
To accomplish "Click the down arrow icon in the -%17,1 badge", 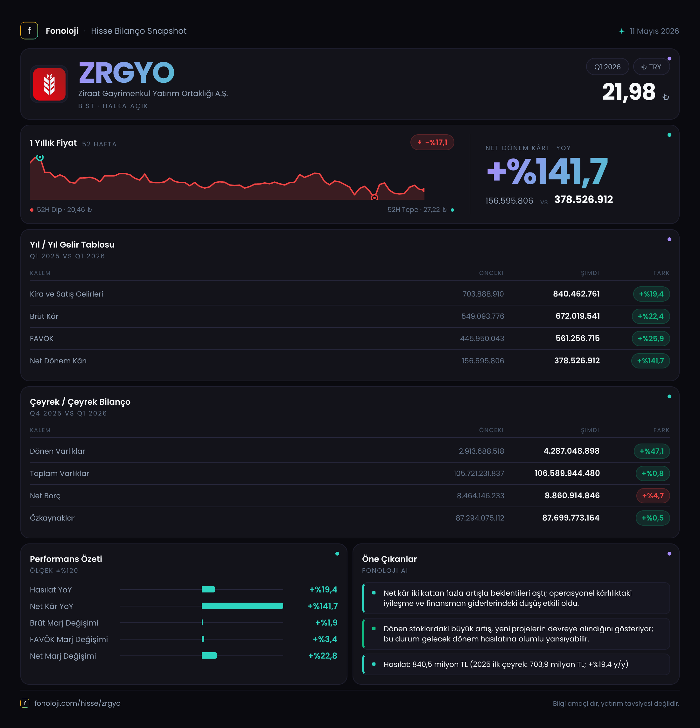I will 420,142.
